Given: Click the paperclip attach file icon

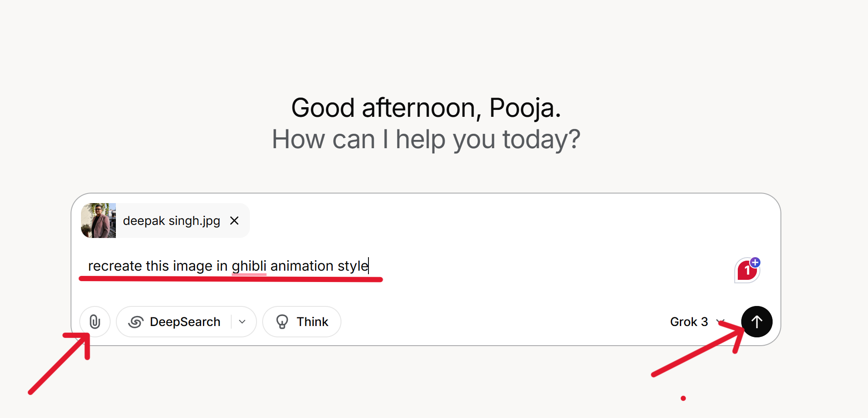Looking at the screenshot, I should tap(95, 322).
